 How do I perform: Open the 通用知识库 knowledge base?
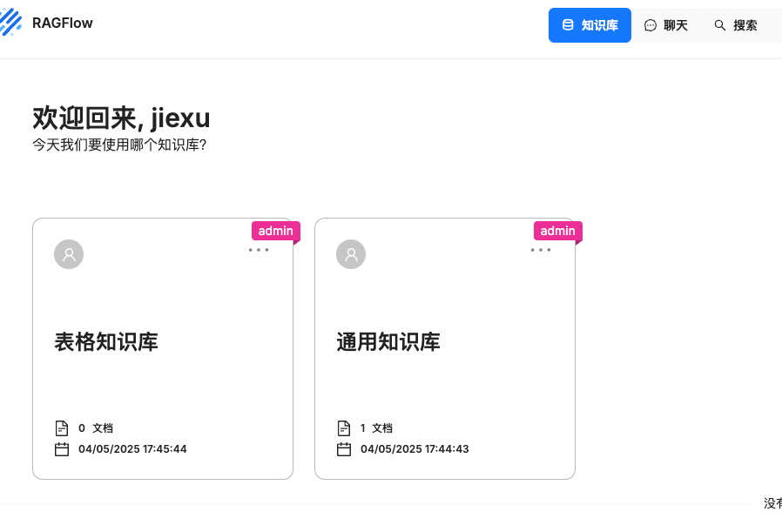click(x=388, y=341)
